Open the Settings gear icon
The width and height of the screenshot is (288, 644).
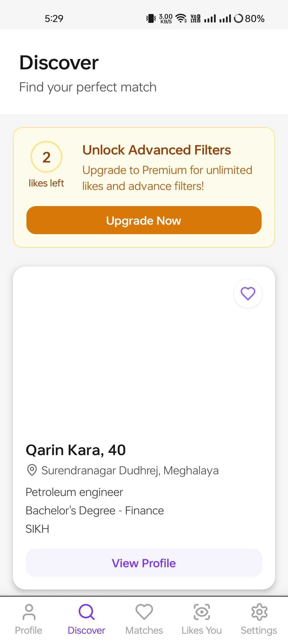(x=259, y=612)
